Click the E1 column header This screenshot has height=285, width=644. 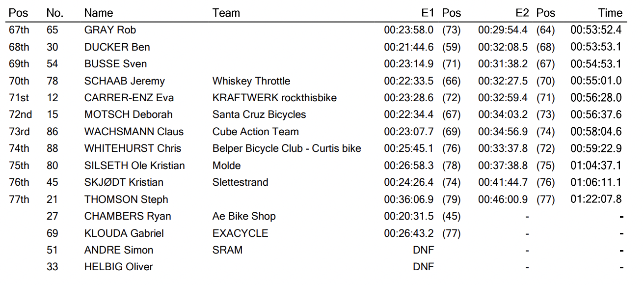pyautogui.click(x=427, y=13)
